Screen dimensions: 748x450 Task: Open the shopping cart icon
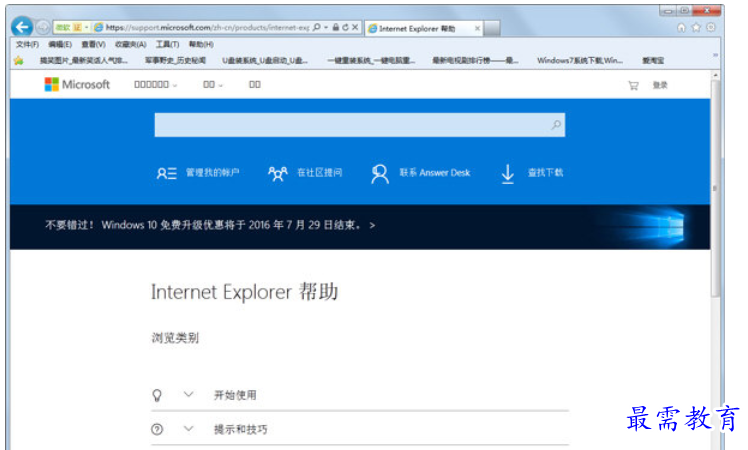[x=633, y=85]
